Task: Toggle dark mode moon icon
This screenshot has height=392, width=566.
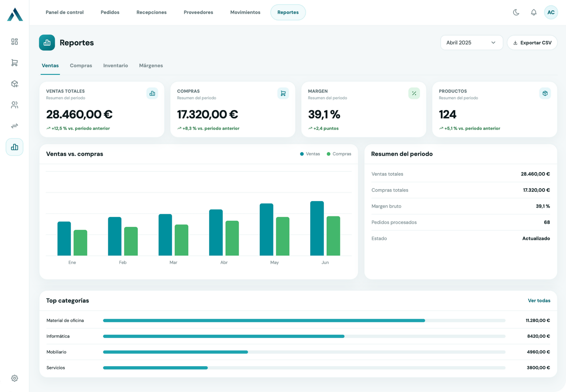Action: coord(516,12)
